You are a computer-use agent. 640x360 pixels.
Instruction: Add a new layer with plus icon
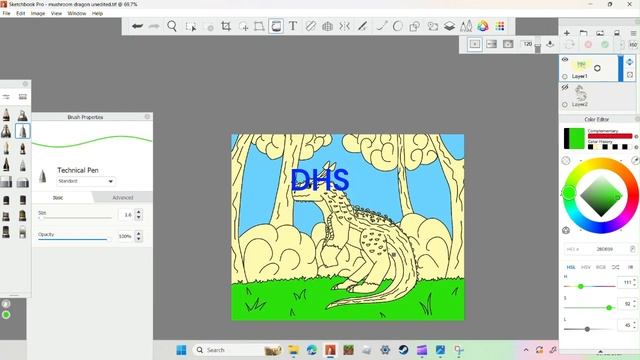[567, 33]
